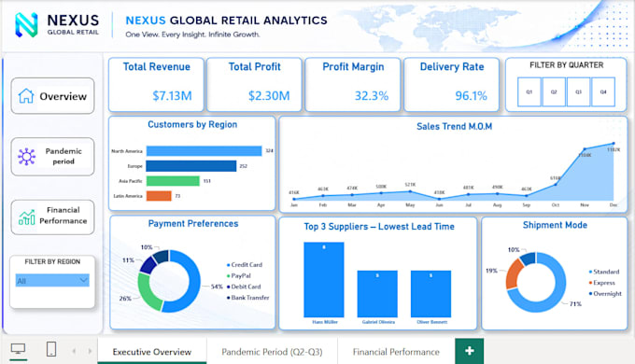Filter by quarter Q3
635x364 pixels.
click(579, 91)
